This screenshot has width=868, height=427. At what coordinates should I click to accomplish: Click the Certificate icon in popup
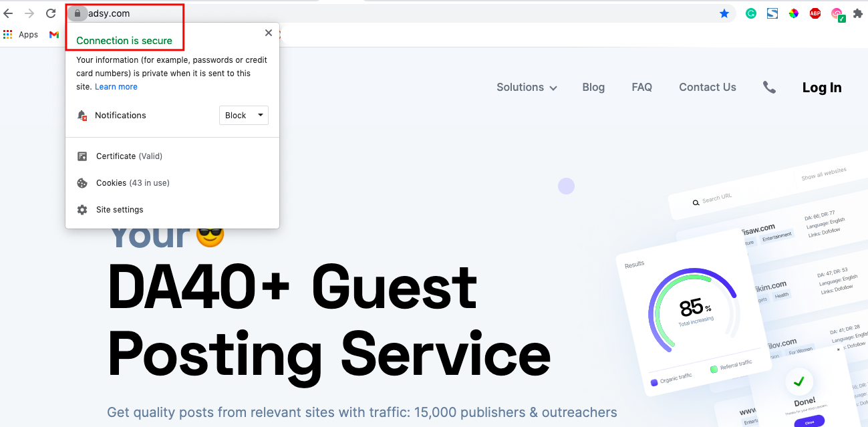[82, 156]
